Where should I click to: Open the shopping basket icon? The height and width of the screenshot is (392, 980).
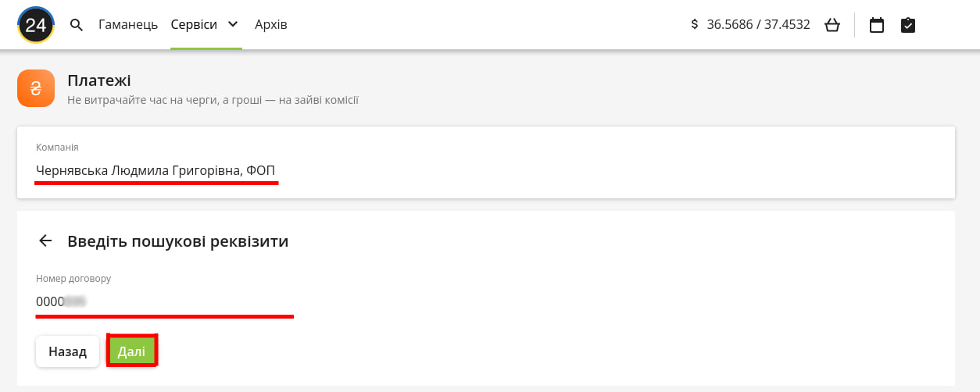[x=832, y=25]
